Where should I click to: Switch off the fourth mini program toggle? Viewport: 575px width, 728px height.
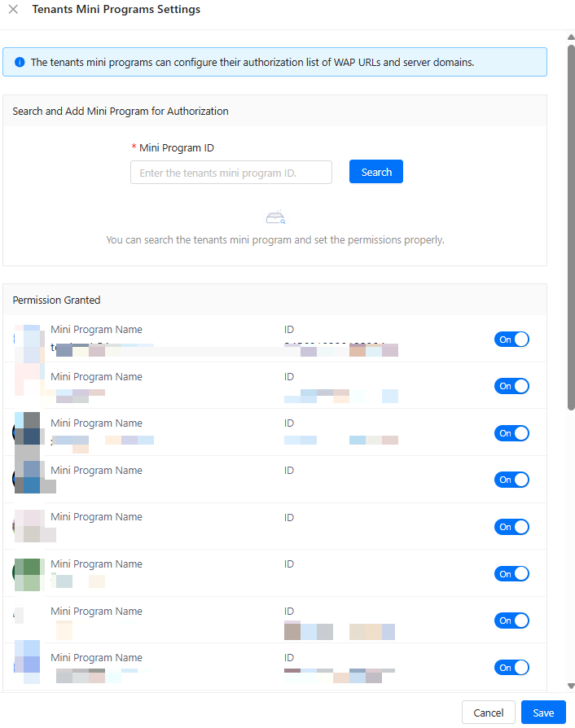(511, 480)
